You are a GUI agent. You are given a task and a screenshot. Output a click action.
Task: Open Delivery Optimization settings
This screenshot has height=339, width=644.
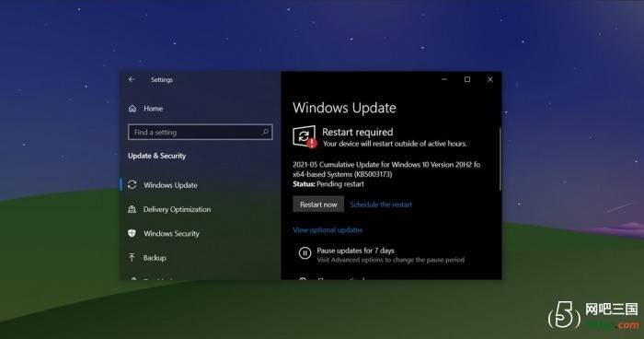click(x=177, y=209)
